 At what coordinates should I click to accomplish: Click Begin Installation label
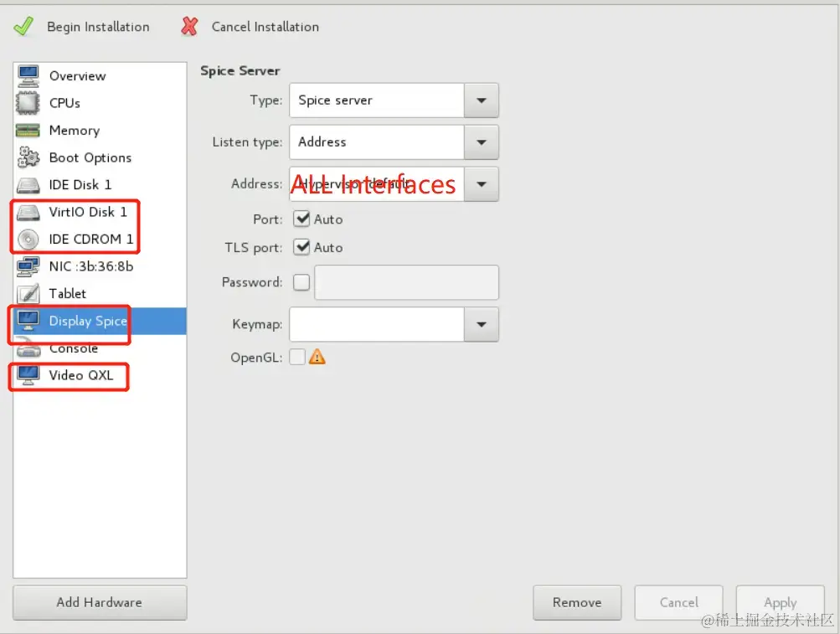[99, 27]
